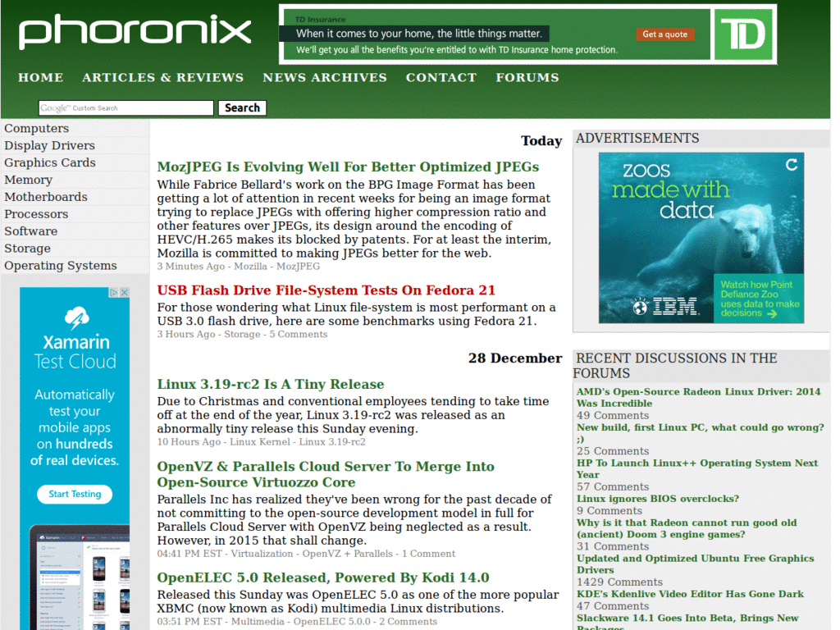Screen dimensions: 840x630
Task: Focus the Google Custom Search field
Action: pyautogui.click(x=126, y=107)
